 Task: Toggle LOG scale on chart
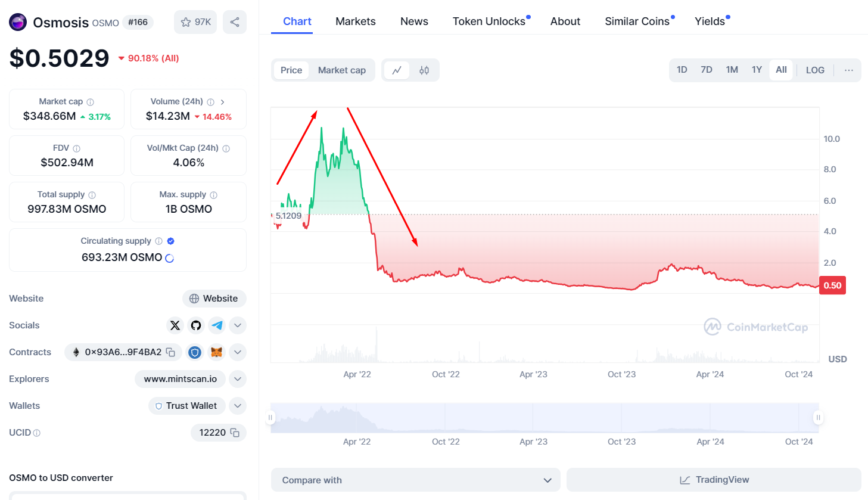815,70
